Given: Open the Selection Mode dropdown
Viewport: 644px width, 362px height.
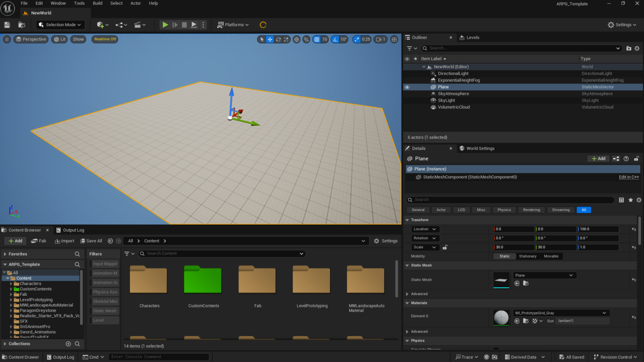Looking at the screenshot, I should [x=60, y=25].
